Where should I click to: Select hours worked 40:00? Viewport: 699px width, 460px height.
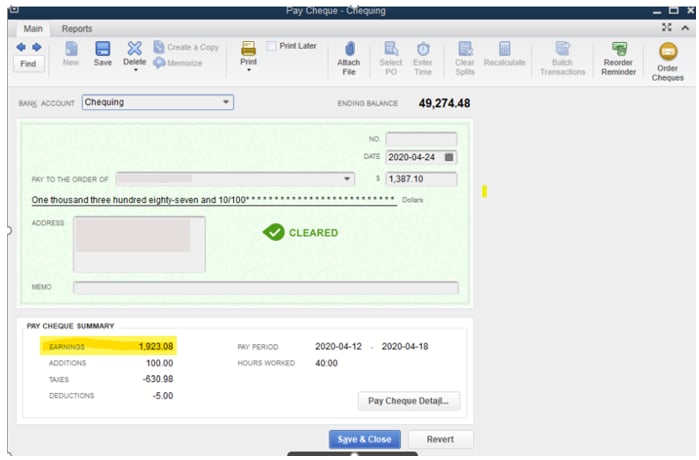click(326, 363)
